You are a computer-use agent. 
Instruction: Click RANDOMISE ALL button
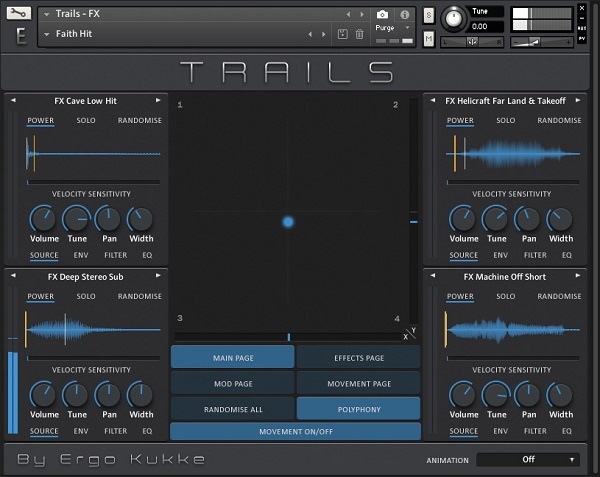[233, 409]
